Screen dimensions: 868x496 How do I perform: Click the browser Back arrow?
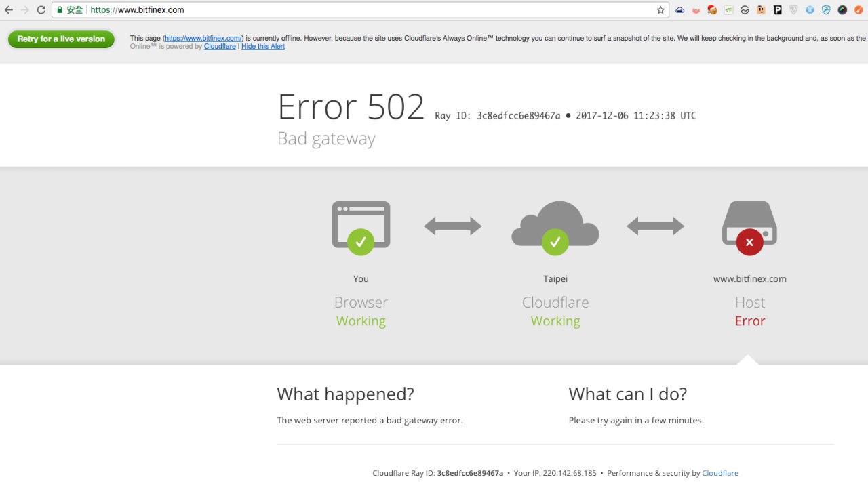pos(9,10)
